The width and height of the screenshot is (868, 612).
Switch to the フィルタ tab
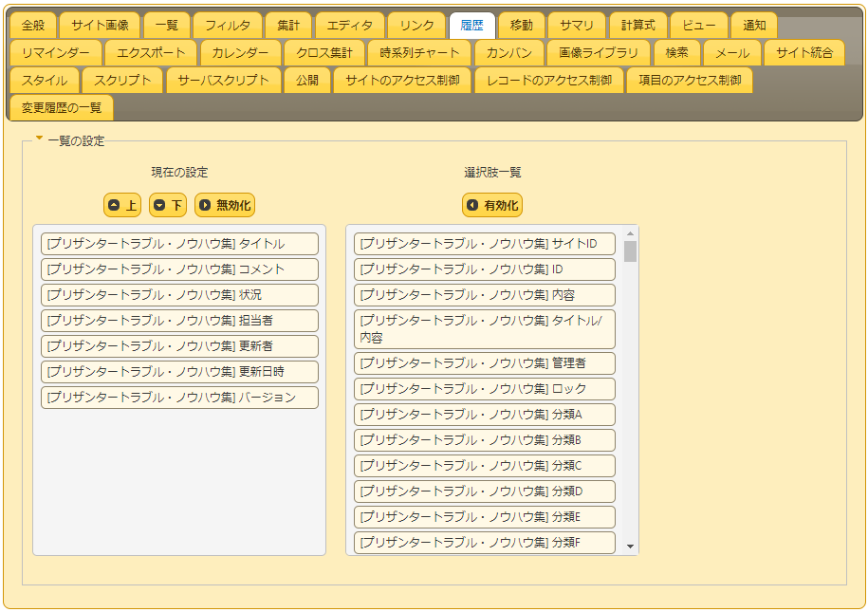pyautogui.click(x=228, y=26)
